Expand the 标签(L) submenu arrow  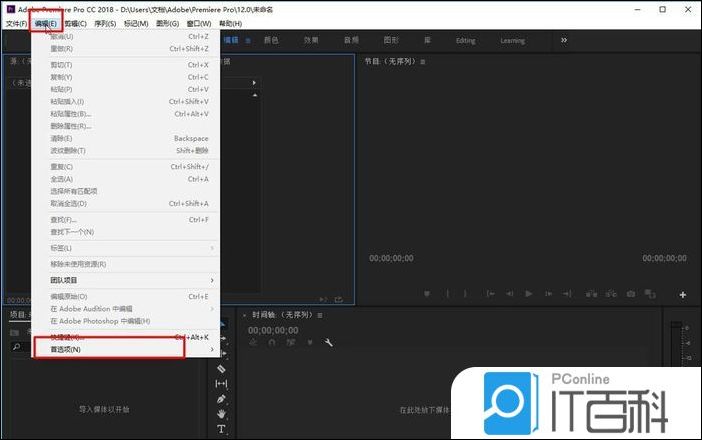click(212, 248)
